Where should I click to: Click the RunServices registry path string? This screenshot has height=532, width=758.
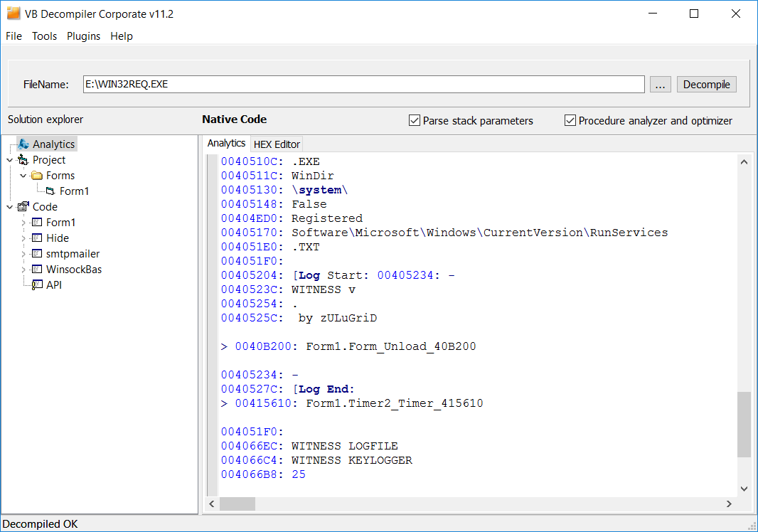(479, 233)
